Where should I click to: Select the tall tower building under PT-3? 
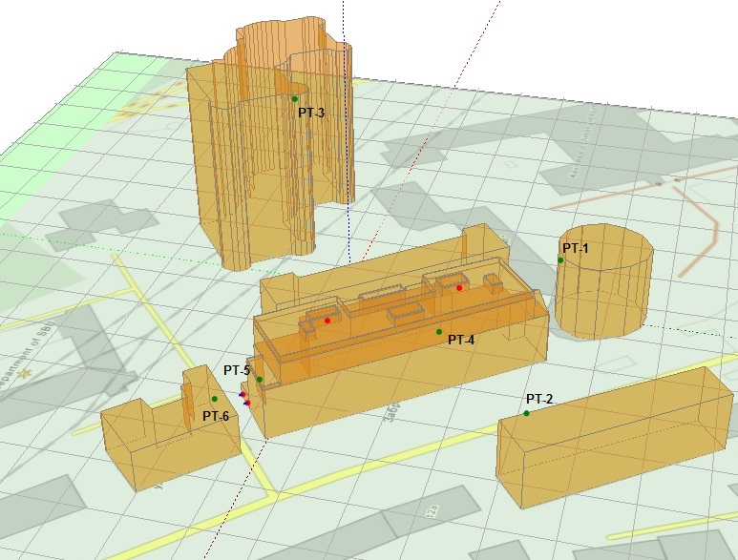click(x=258, y=172)
